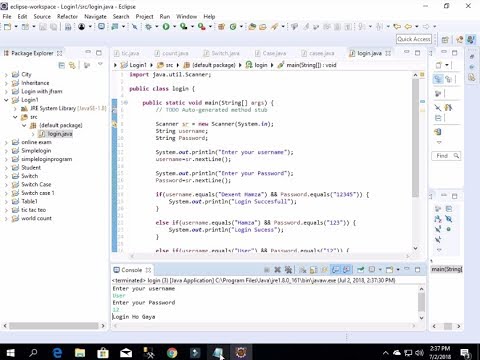Switch to the tic.java editor tab
This screenshot has height=360, width=480.
click(126, 53)
